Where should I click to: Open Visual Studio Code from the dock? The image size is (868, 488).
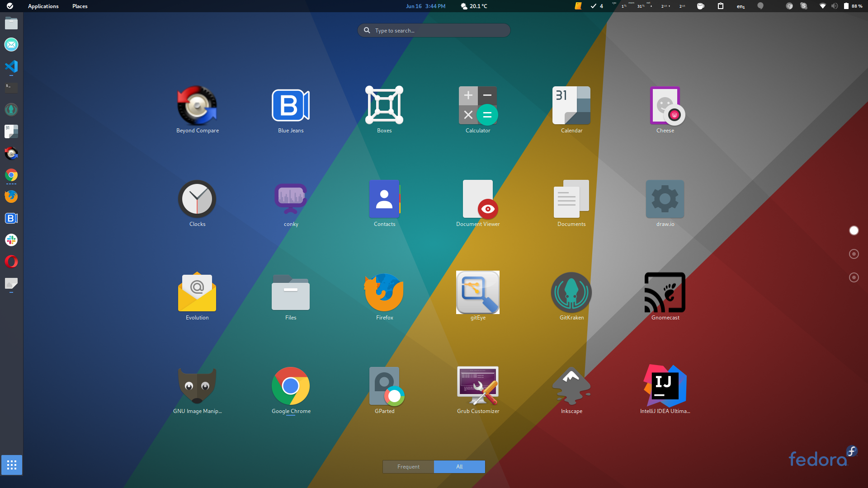(x=11, y=67)
